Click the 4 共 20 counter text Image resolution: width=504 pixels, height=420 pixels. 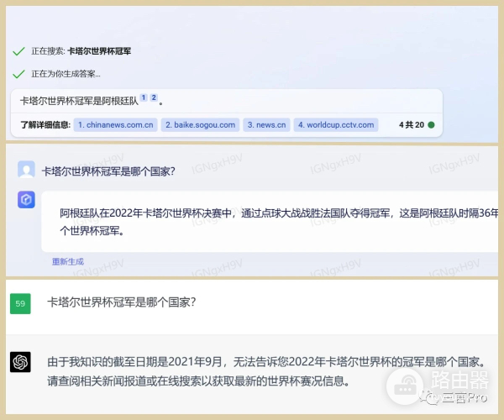click(412, 124)
